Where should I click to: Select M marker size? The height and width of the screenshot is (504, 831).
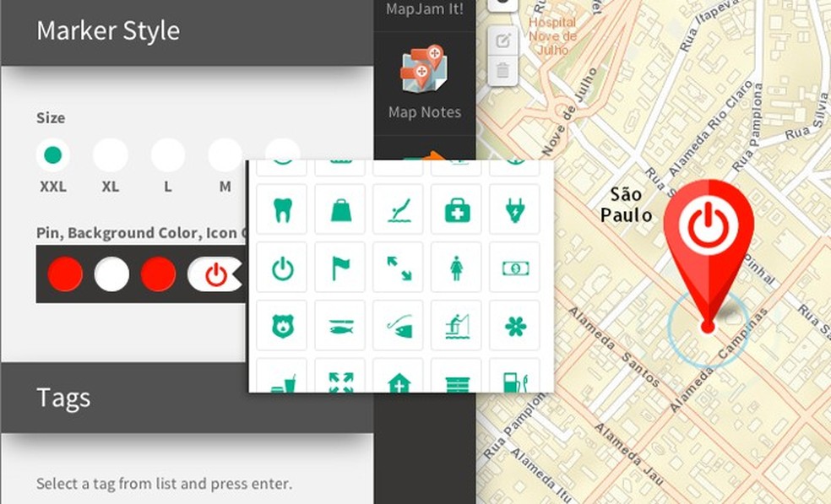point(225,155)
